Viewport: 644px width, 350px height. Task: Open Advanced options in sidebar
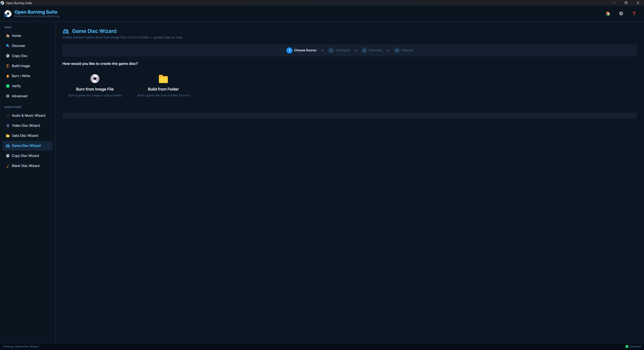tap(28, 96)
